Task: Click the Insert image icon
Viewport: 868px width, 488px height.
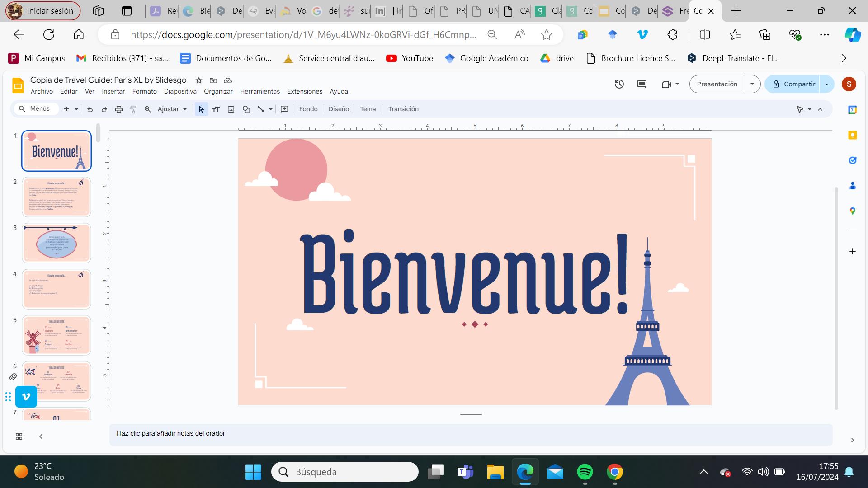Action: tap(231, 109)
